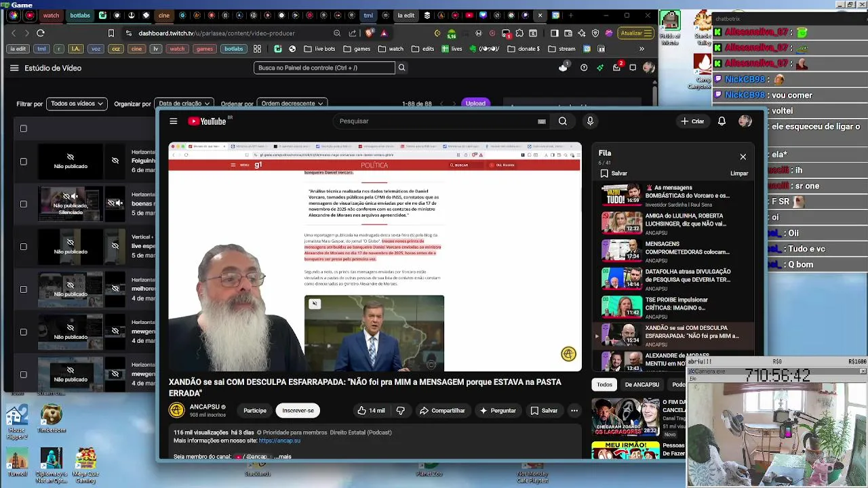Tick the select-all videos checkbox

(x=23, y=128)
